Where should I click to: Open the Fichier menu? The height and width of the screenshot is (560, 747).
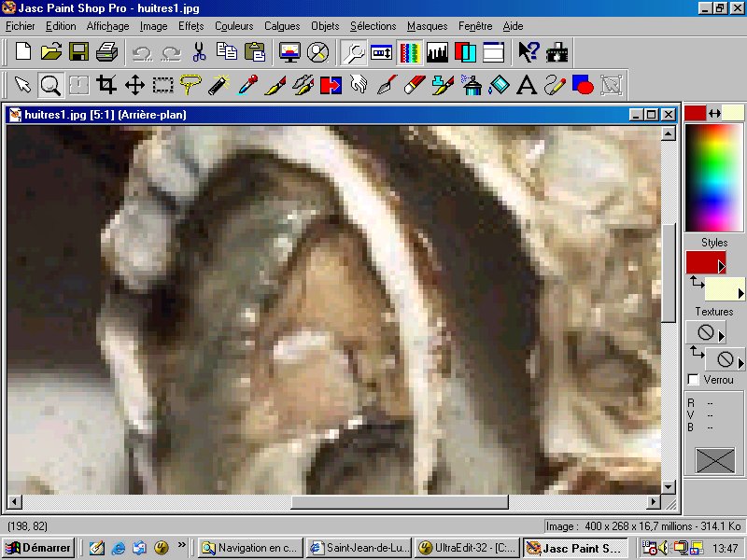[20, 26]
